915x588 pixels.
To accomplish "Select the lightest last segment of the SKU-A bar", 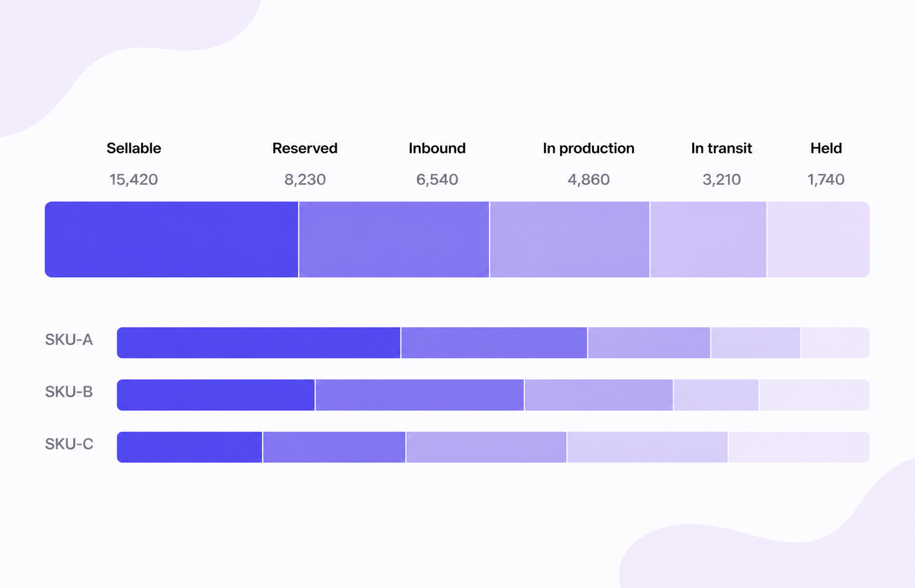I will click(x=835, y=343).
